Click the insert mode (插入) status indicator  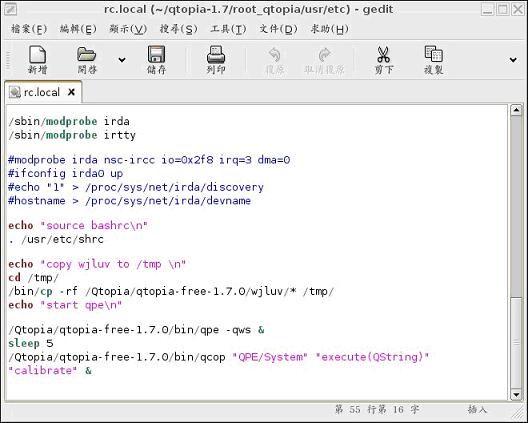coord(477,410)
